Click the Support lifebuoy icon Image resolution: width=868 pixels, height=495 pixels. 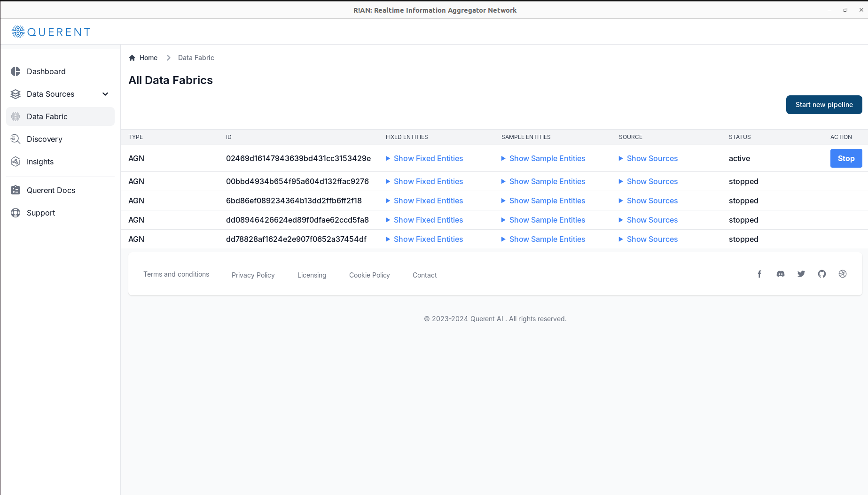point(16,213)
